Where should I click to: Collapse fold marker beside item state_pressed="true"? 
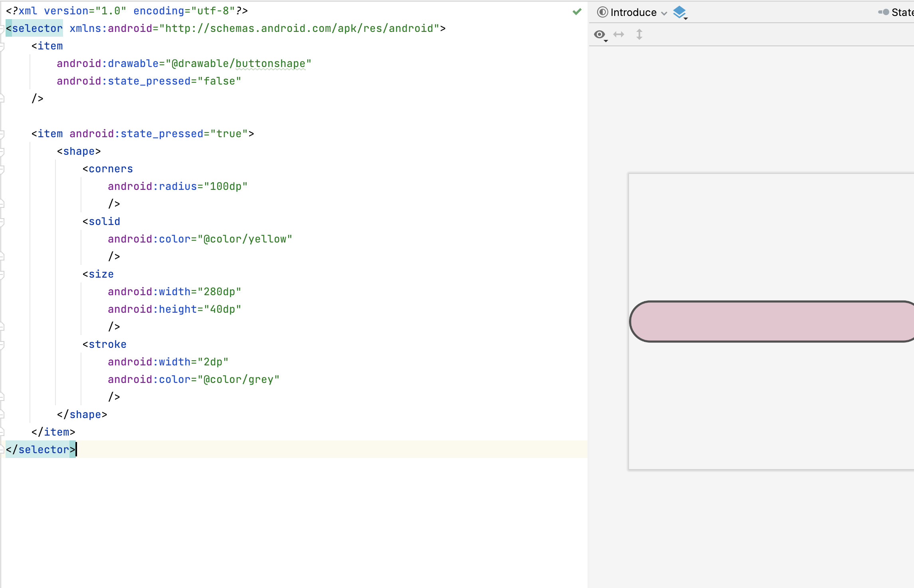(x=2, y=134)
